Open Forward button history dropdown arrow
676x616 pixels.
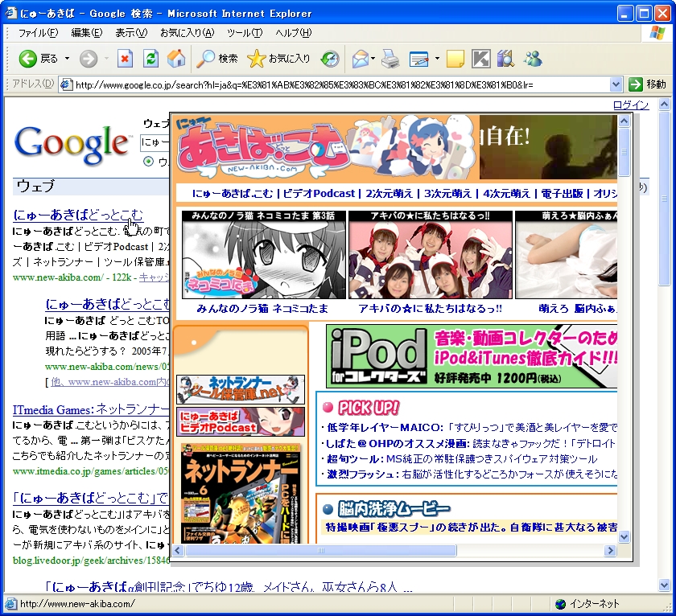click(106, 59)
